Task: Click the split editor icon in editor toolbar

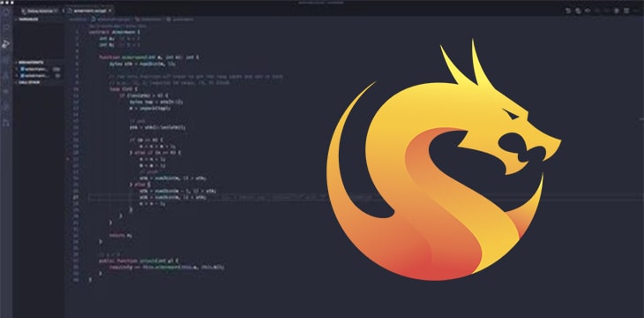Action: click(626, 11)
